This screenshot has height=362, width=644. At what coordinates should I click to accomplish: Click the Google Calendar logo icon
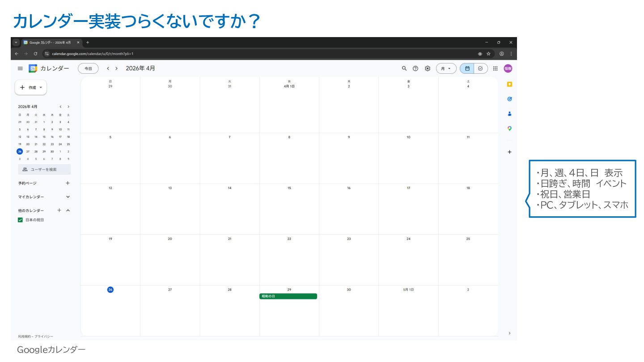point(33,68)
